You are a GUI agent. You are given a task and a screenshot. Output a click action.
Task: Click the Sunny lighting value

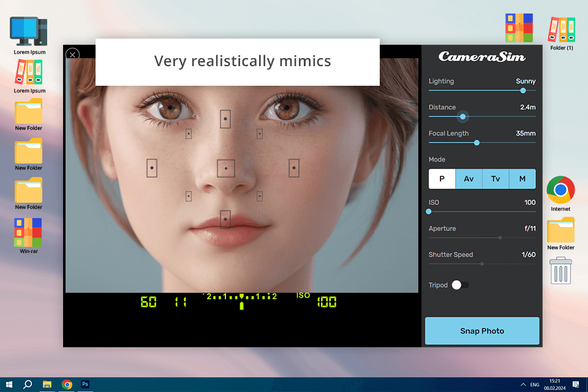pyautogui.click(x=526, y=81)
